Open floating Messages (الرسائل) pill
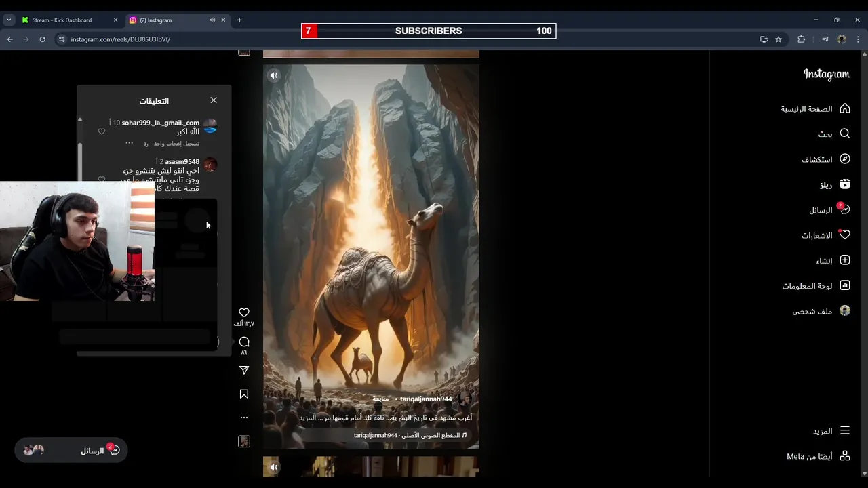Screen dimensions: 868x488 [x=71, y=450]
